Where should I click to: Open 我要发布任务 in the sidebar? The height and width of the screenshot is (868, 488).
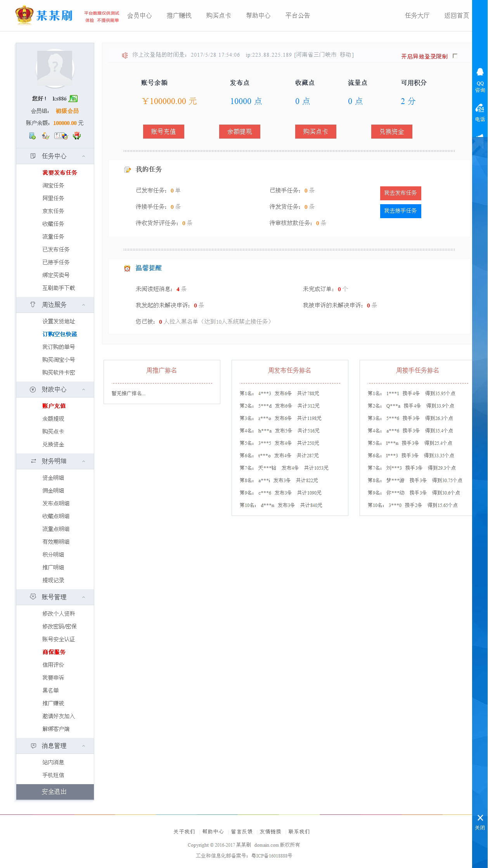pos(60,173)
